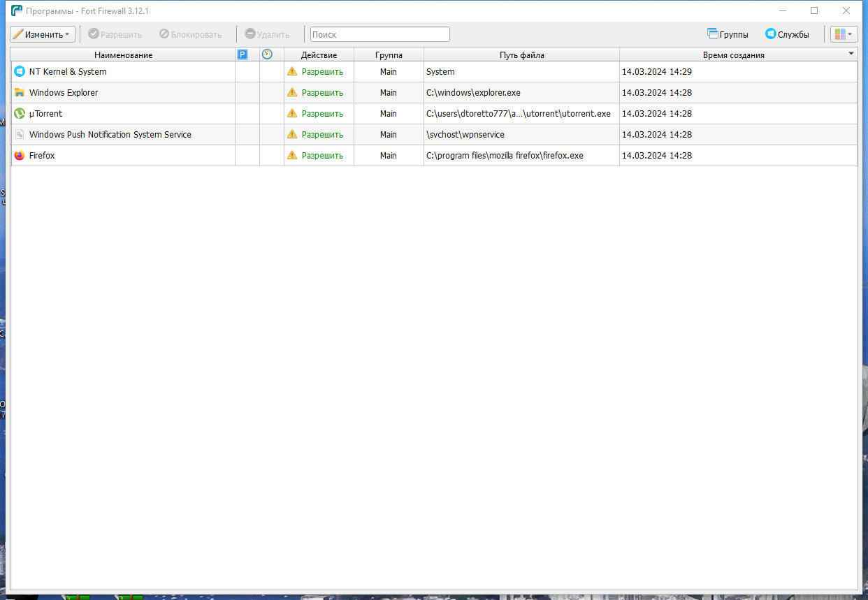Click the clock schedule column header icon
868x600 pixels.
click(x=267, y=54)
